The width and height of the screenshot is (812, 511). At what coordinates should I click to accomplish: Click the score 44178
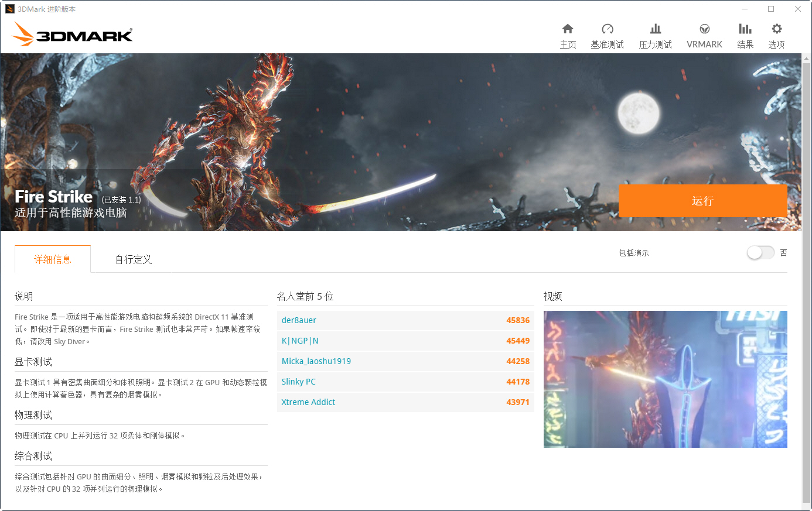tap(518, 382)
